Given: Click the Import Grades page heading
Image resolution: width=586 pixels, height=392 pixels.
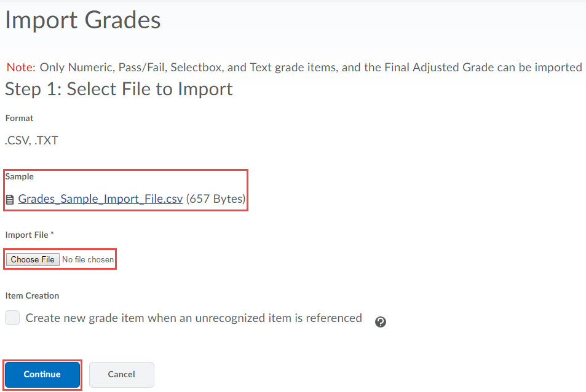Looking at the screenshot, I should (82, 20).
